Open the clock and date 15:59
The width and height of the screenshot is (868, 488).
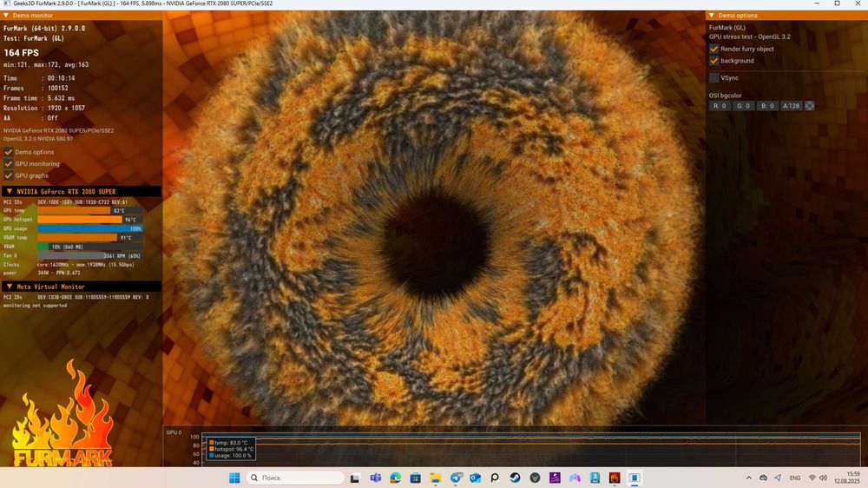coord(847,478)
